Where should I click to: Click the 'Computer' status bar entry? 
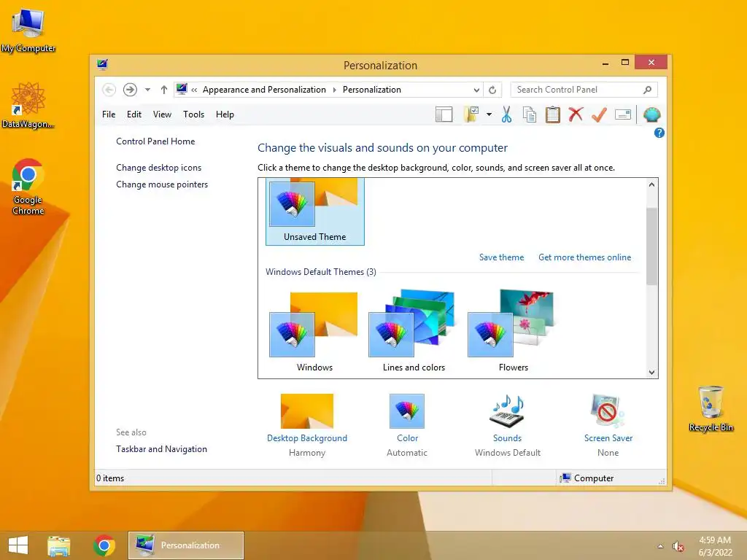[587, 478]
